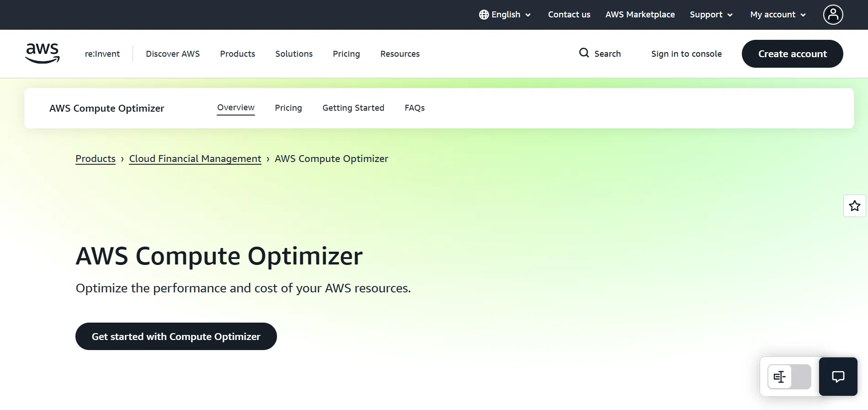This screenshot has height=410, width=868.
Task: Click the globe language icon
Action: 484,15
